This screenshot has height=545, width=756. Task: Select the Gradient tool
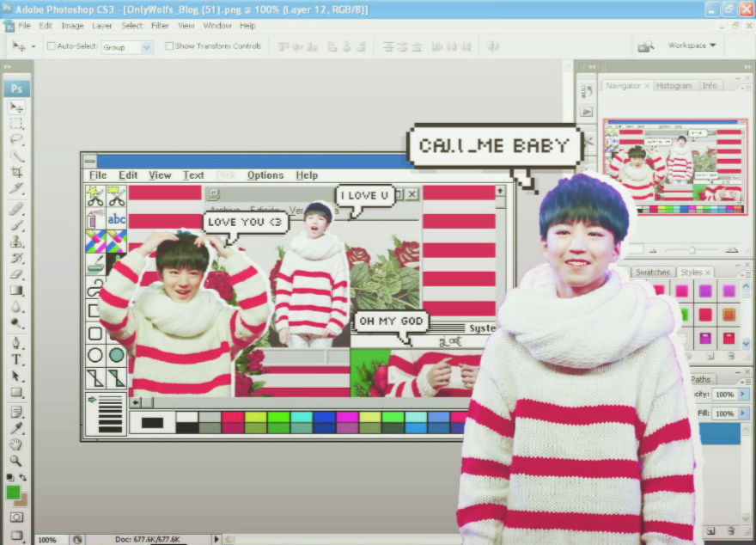click(16, 291)
